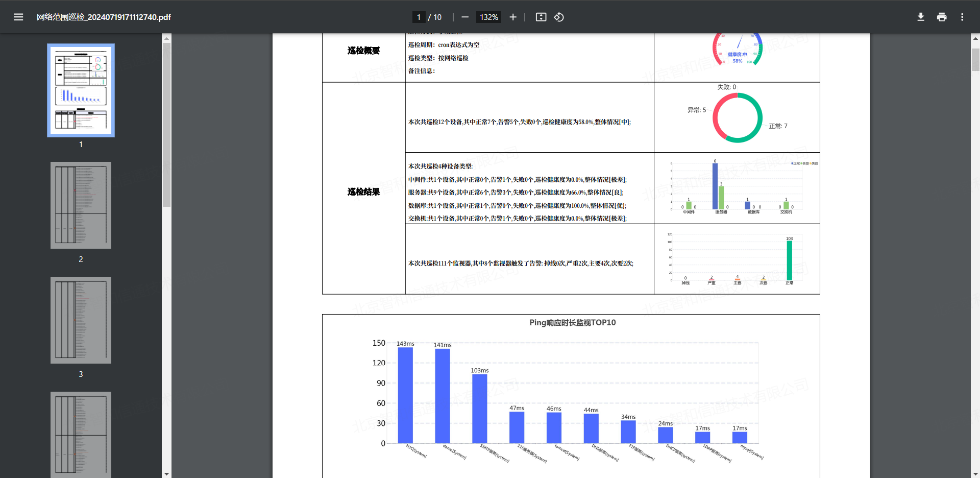Click the zoom in plus icon
Screen dimensions: 980x478
tap(513, 17)
